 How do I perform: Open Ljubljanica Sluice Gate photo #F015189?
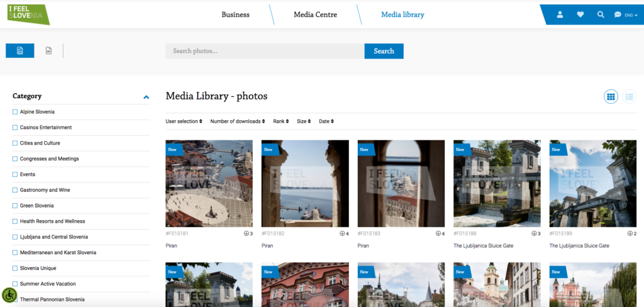tap(593, 184)
